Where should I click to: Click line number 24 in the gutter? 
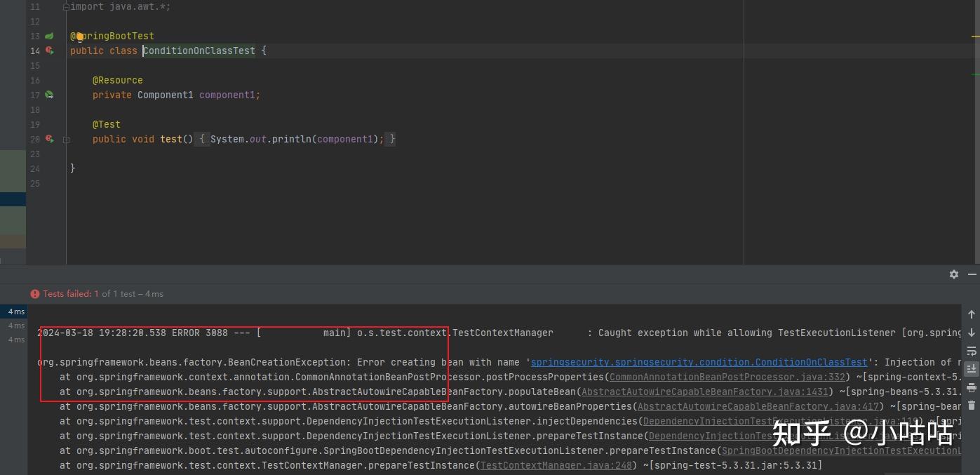coord(34,168)
